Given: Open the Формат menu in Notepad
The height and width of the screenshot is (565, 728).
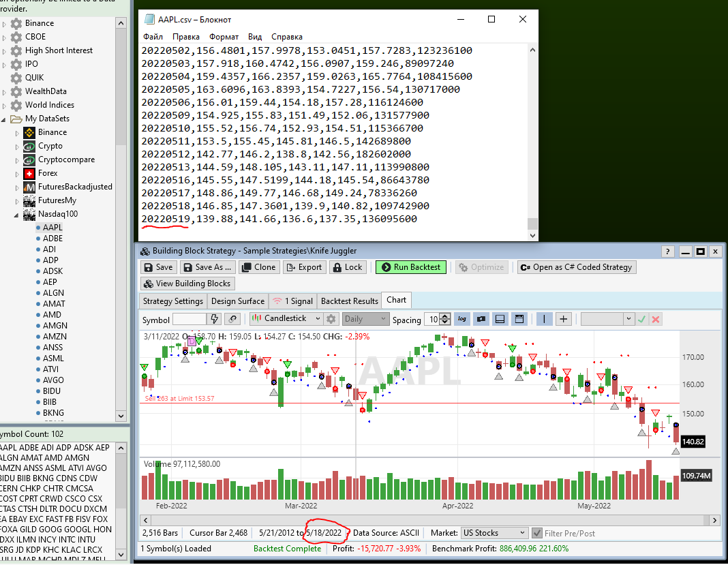Looking at the screenshot, I should pos(224,37).
